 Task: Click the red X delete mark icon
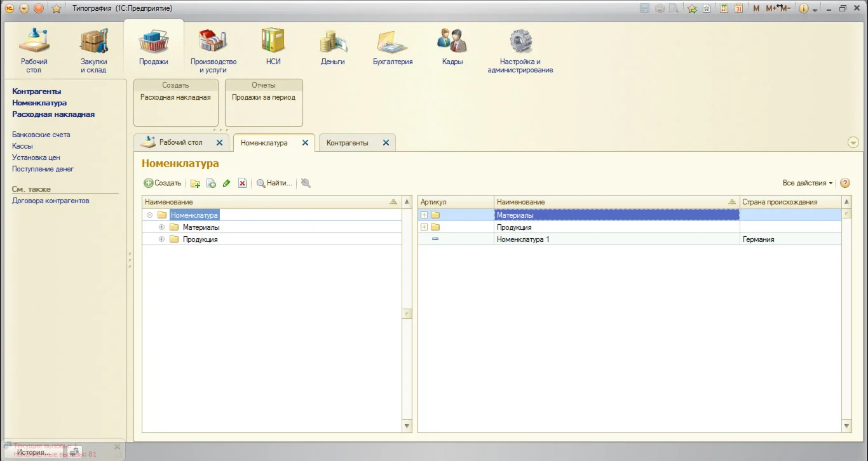pos(242,184)
